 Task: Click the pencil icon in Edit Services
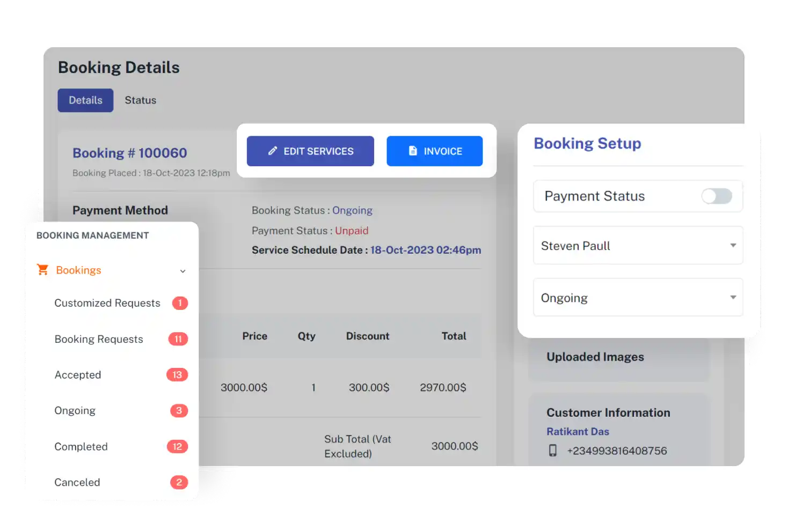pos(273,151)
